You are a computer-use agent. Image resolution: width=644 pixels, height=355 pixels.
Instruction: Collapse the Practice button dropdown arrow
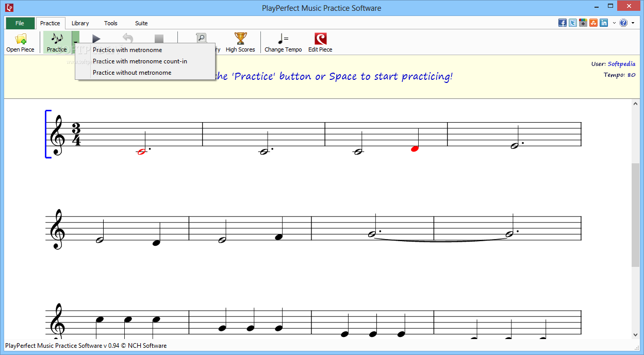75,42
